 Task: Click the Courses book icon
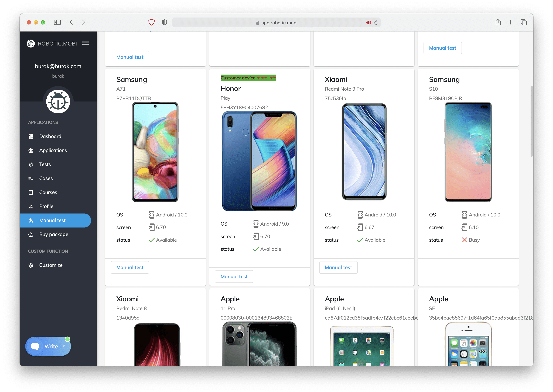(31, 192)
